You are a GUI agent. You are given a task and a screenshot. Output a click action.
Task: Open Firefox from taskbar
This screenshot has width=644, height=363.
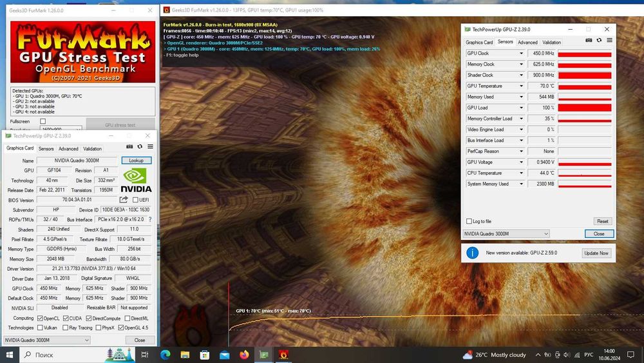click(244, 355)
